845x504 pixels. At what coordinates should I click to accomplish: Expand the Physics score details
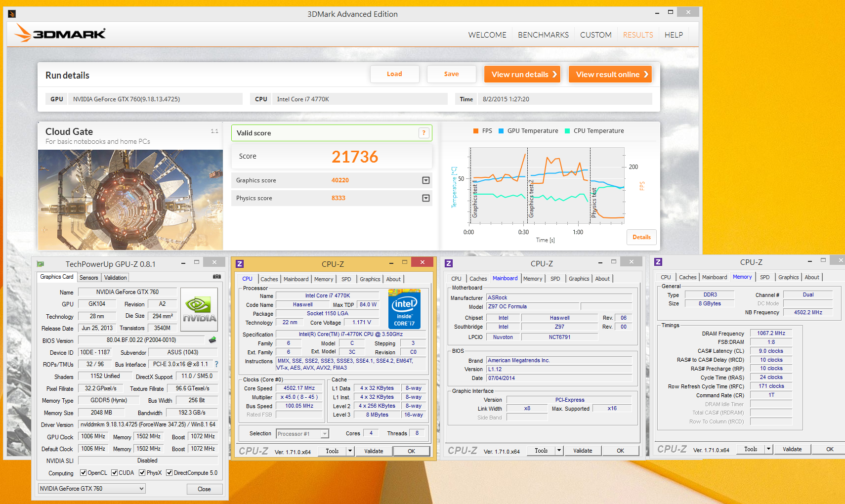coord(426,198)
